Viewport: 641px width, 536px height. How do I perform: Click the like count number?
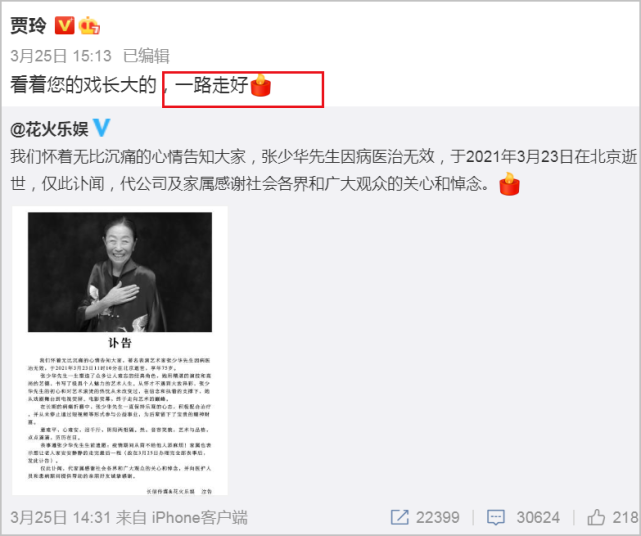tap(625, 518)
